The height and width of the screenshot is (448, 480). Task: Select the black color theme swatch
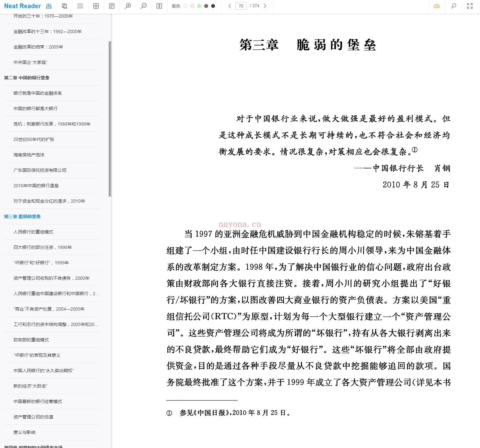tap(213, 6)
